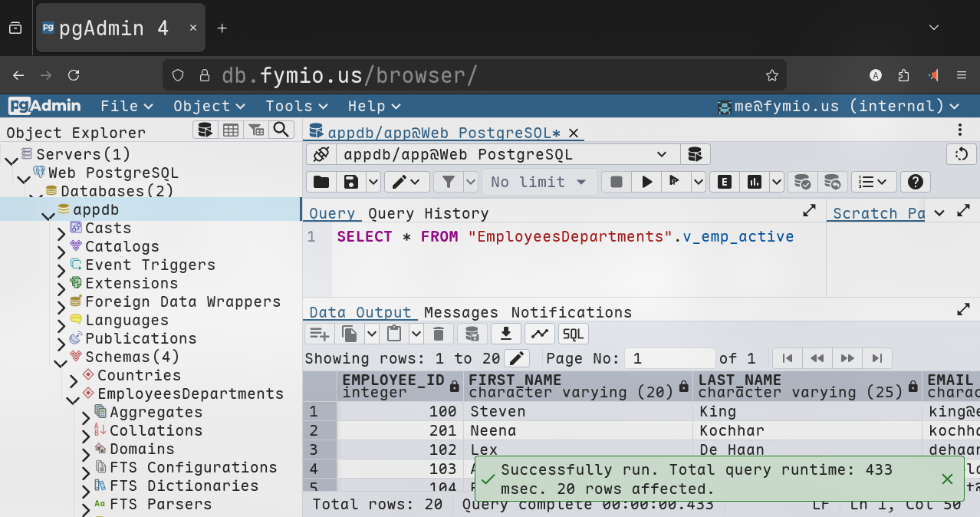Open the Tools menu
Screen dimensions: 980x517
pos(296,106)
